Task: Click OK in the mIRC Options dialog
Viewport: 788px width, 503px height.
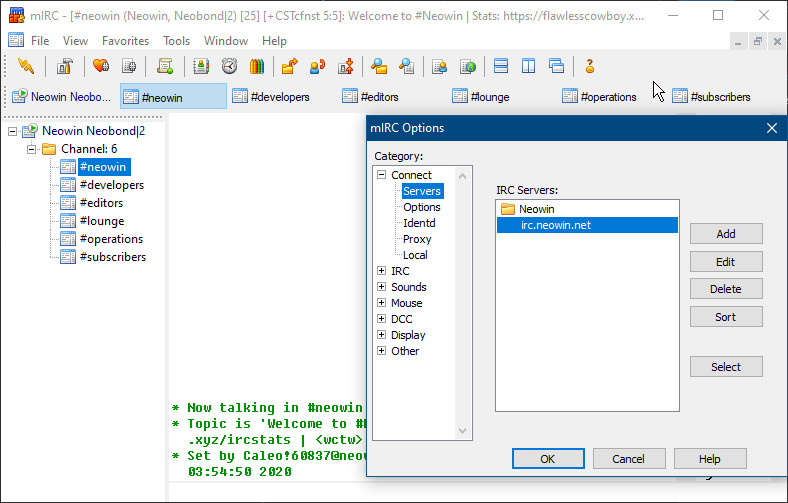Action: (x=547, y=459)
